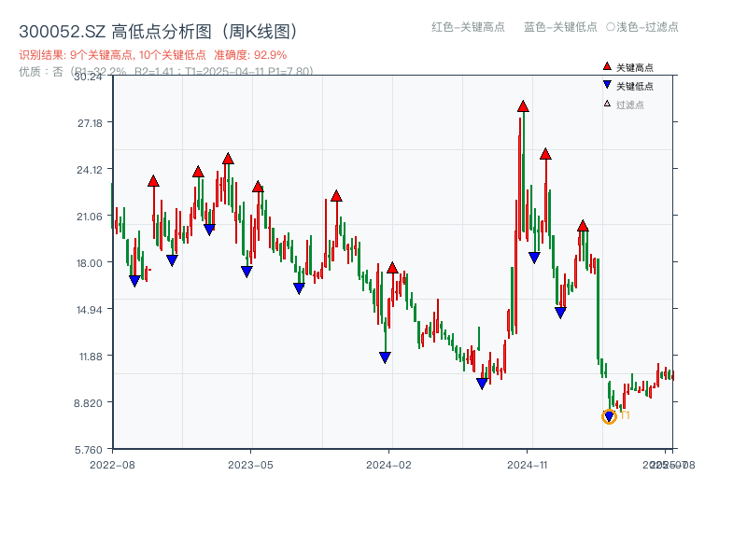Select the red key-high triangle at the early-2023 peak
Image resolution: width=747 pixels, height=560 pixels.
[227, 157]
